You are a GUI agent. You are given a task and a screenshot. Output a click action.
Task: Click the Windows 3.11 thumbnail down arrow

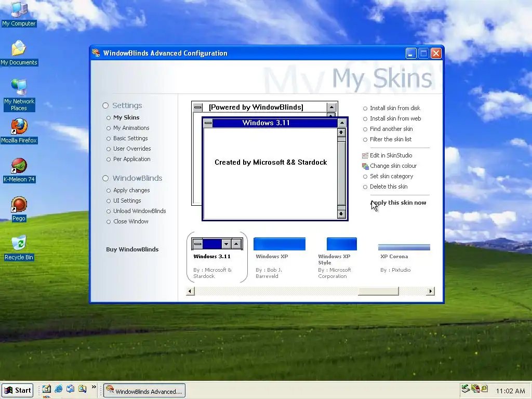click(x=227, y=244)
